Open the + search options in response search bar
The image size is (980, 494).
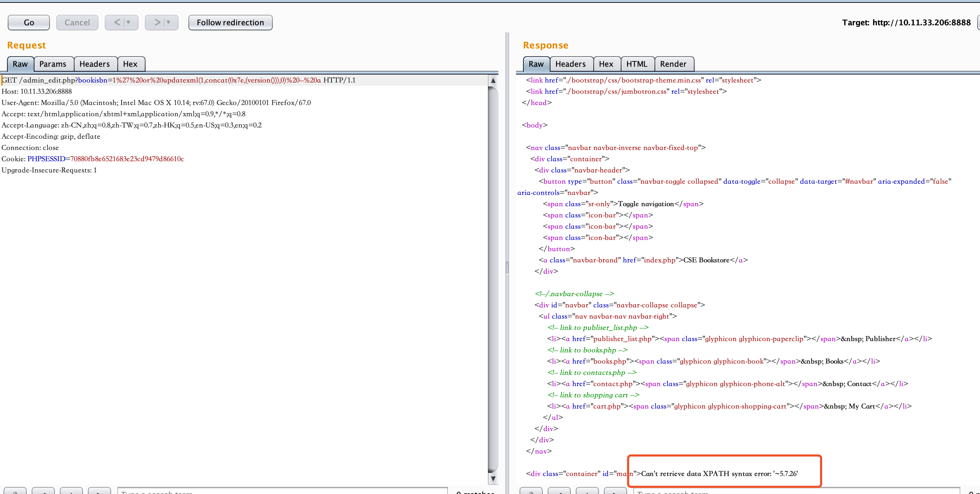[587, 492]
